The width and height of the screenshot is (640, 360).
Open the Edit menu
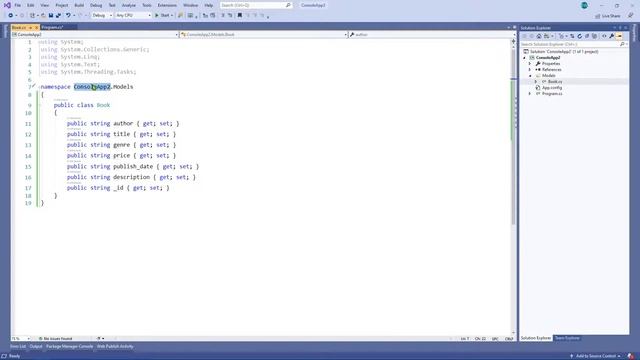tap(31, 5)
